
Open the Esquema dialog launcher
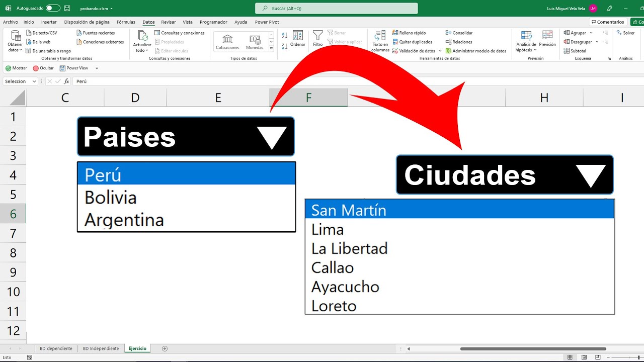coord(609,58)
